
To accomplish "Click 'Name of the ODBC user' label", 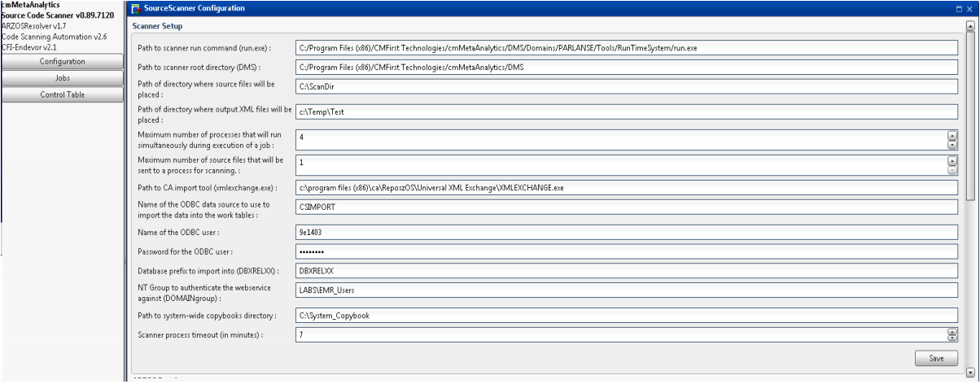I will click(178, 233).
